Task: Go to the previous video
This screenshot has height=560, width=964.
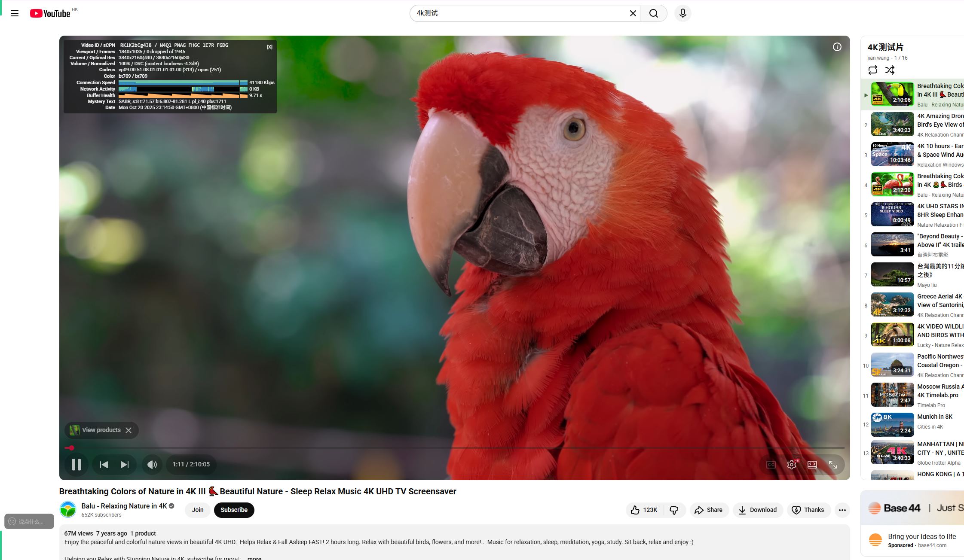Action: pos(104,464)
